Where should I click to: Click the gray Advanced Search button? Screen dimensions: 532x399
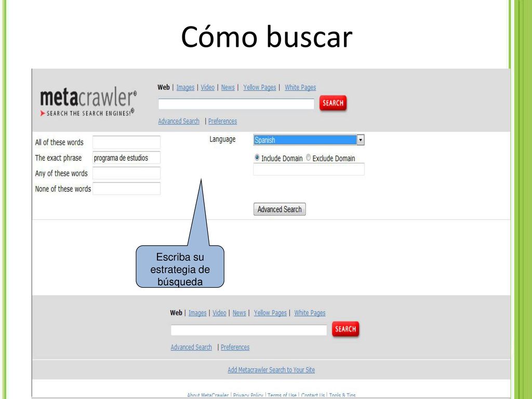click(280, 209)
